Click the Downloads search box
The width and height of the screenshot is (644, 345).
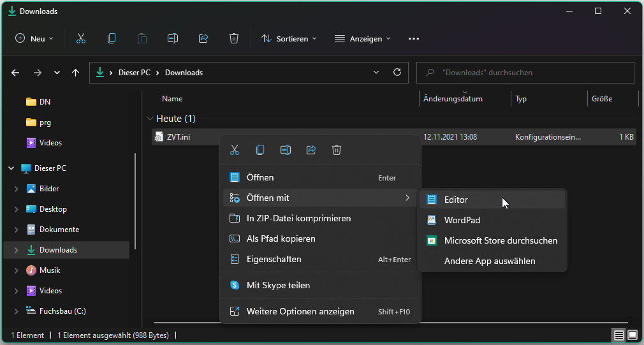tap(525, 73)
